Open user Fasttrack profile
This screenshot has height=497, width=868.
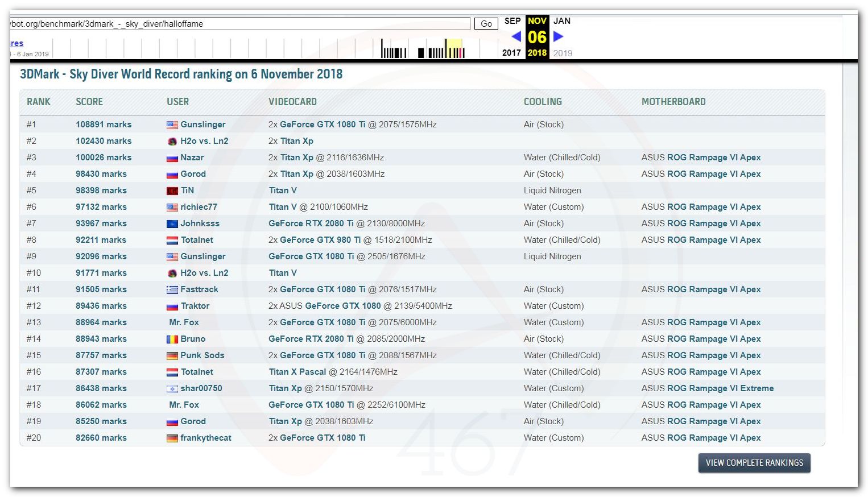(200, 289)
